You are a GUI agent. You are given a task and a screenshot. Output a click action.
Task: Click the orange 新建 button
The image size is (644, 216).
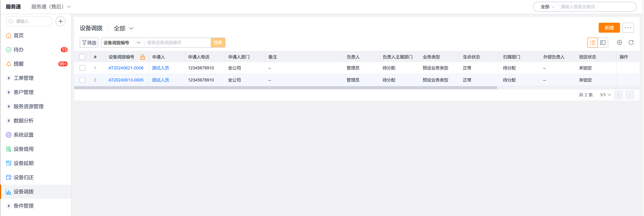point(609,28)
